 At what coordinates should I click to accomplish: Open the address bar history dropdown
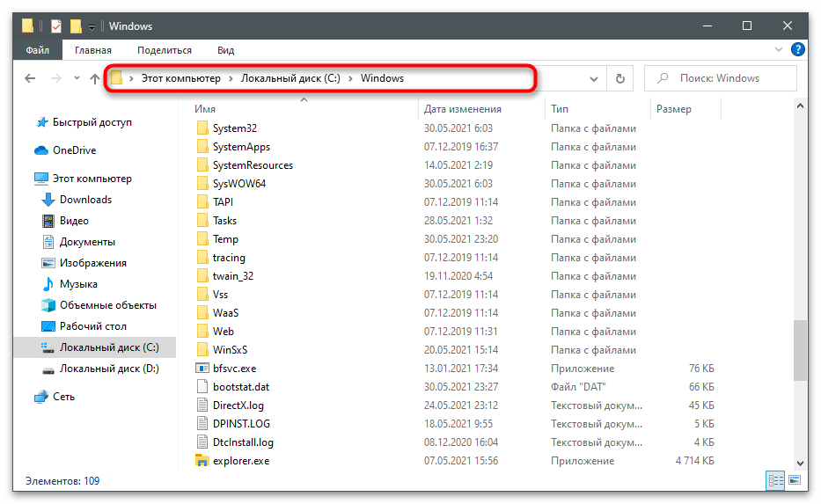coord(593,78)
